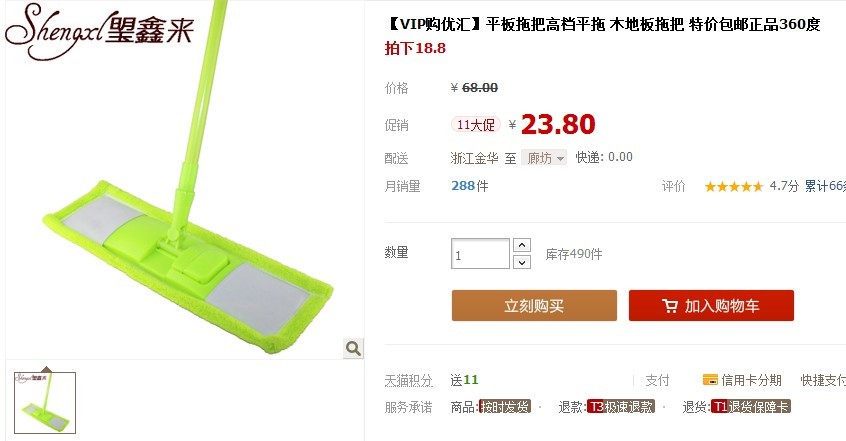Image resolution: width=846 pixels, height=441 pixels.
Task: Click the T1 return guarantee badge
Action: (x=751, y=406)
